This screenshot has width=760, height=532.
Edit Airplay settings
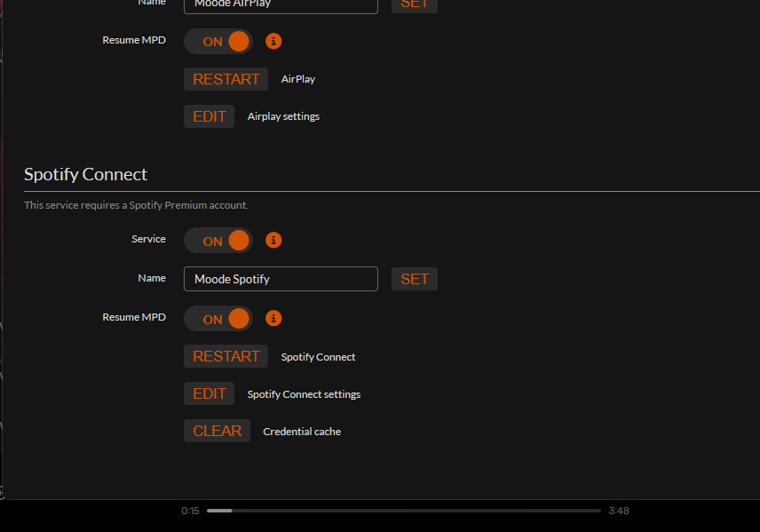209,116
